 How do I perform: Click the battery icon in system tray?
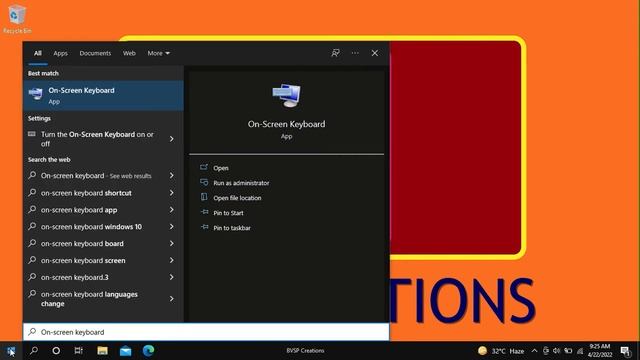pyautogui.click(x=568, y=351)
